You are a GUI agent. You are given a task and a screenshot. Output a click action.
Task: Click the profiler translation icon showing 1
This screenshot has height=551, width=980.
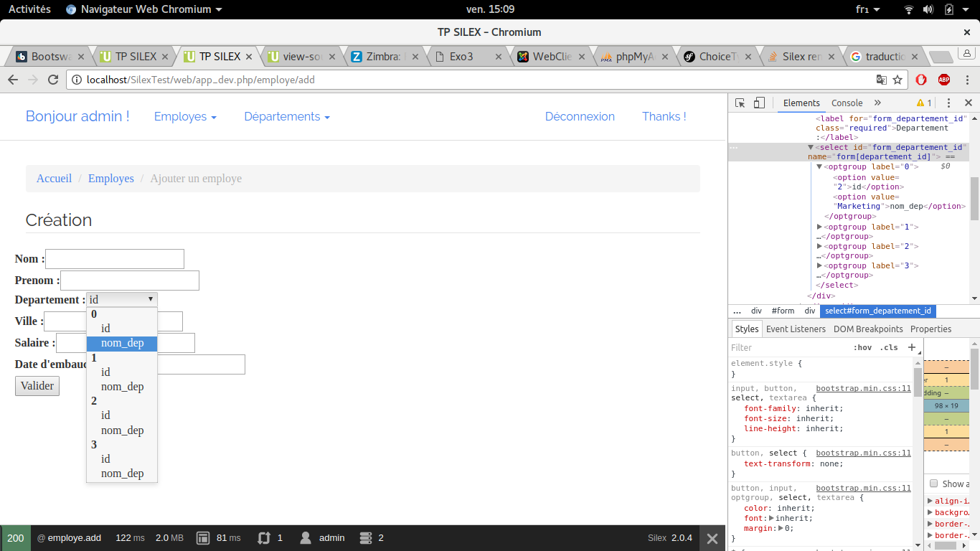264,537
